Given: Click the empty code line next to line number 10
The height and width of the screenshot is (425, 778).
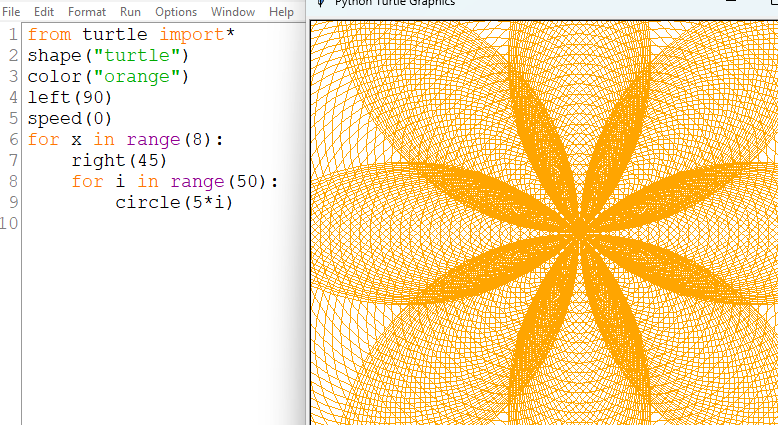Looking at the screenshot, I should coord(164,223).
